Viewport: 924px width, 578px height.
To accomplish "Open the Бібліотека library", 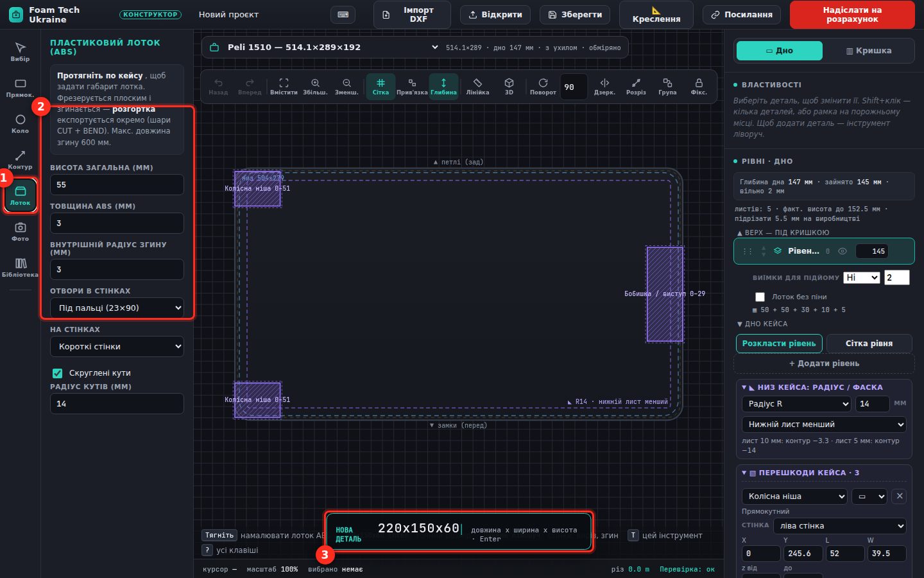I will pos(20,268).
